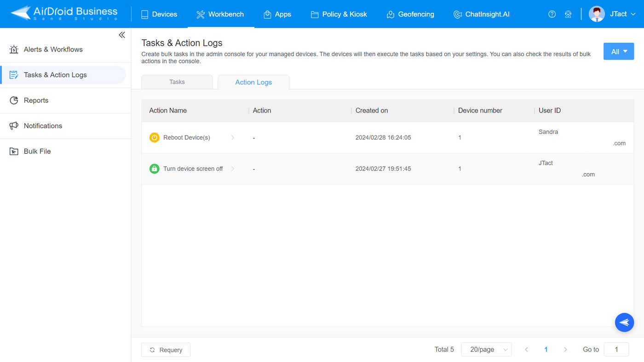
Task: Expand the JTact account dropdown
Action: pyautogui.click(x=623, y=14)
